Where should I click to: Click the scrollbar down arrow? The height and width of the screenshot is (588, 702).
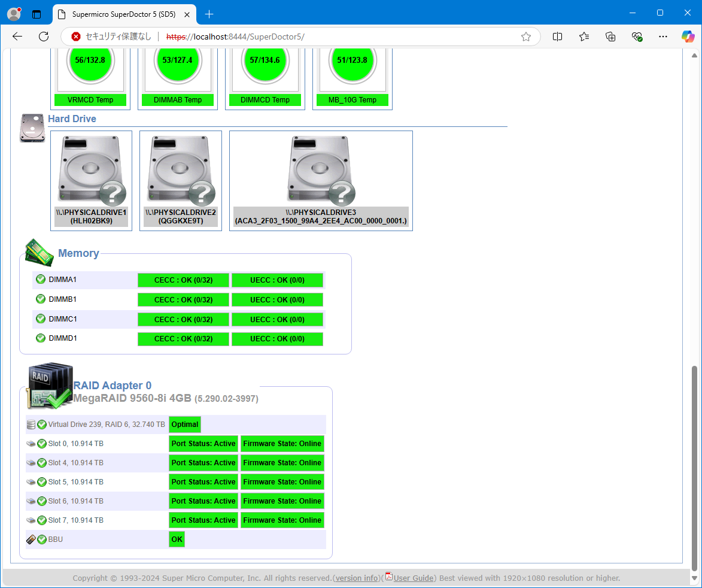[x=694, y=578]
